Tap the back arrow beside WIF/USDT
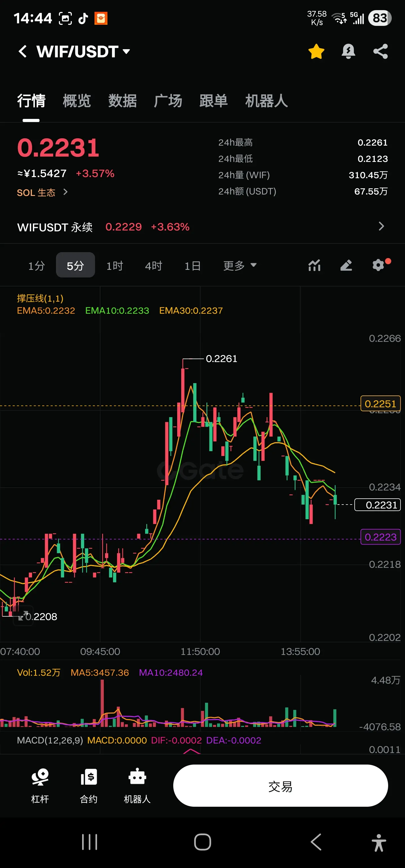 pos(22,51)
